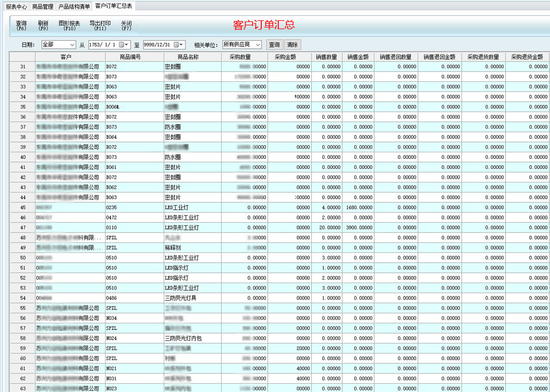Viewport: 550px width, 392px height.
Task: Click product code N034 in row 56
Action: tap(111, 318)
